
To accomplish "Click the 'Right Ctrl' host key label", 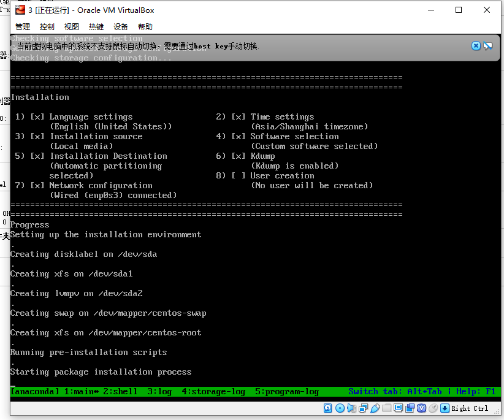I will point(470,408).
